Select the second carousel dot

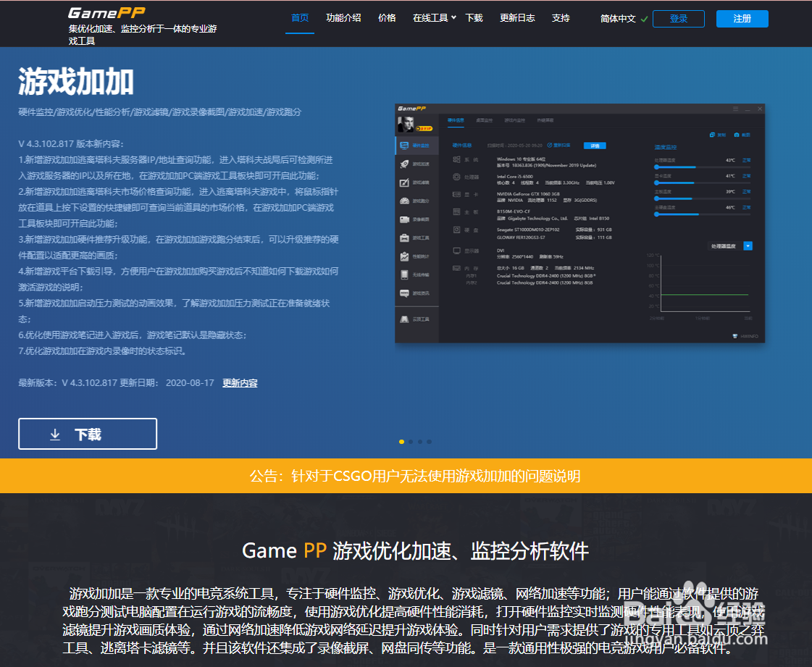[x=411, y=442]
